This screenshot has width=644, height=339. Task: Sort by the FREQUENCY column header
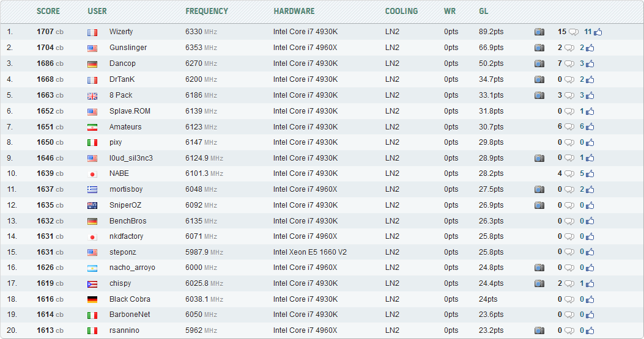207,11
